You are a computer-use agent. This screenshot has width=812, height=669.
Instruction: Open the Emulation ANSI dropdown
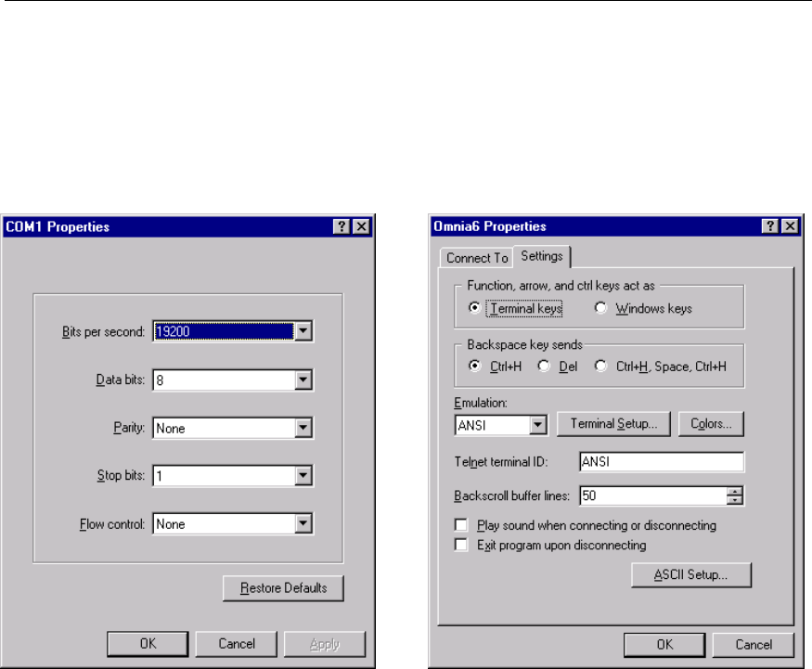[538, 425]
